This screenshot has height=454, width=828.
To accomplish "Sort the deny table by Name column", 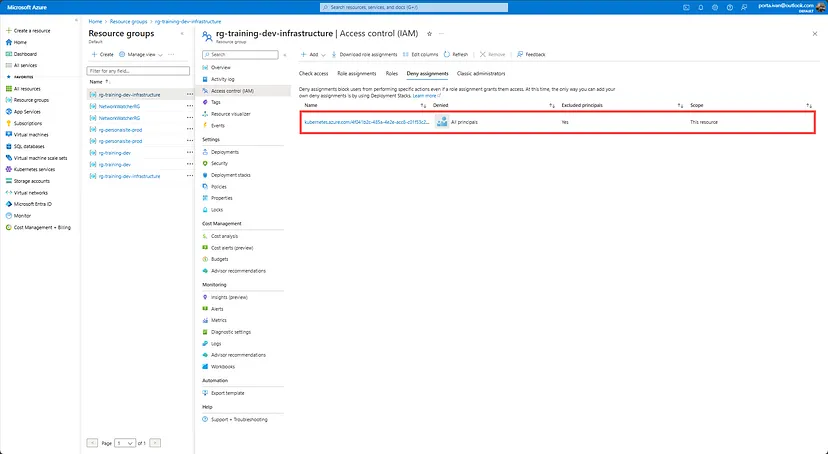I will (423, 106).
